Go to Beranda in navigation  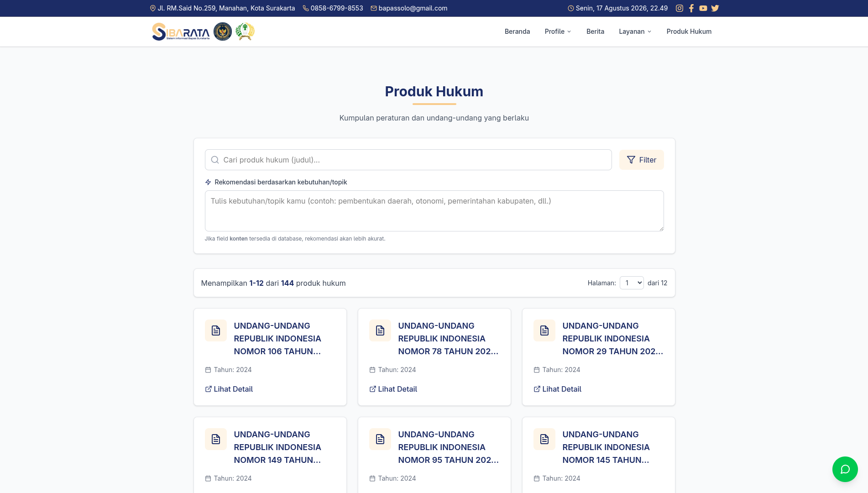click(517, 31)
